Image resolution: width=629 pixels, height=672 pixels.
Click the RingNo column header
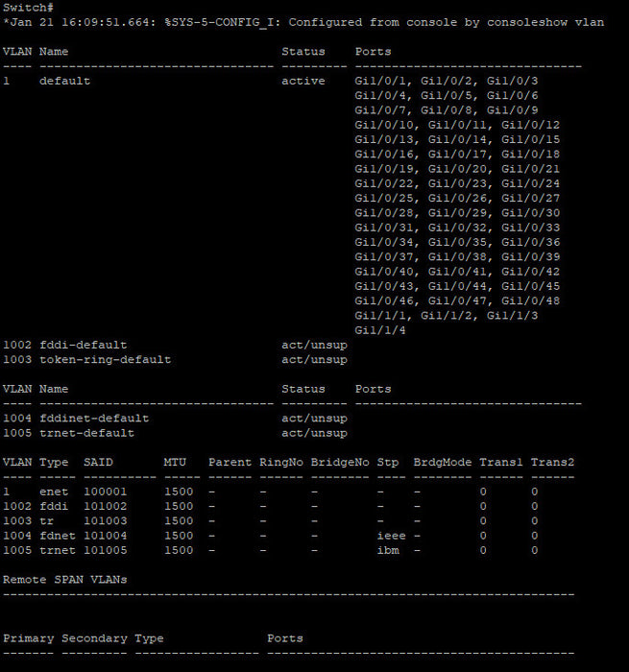(281, 462)
